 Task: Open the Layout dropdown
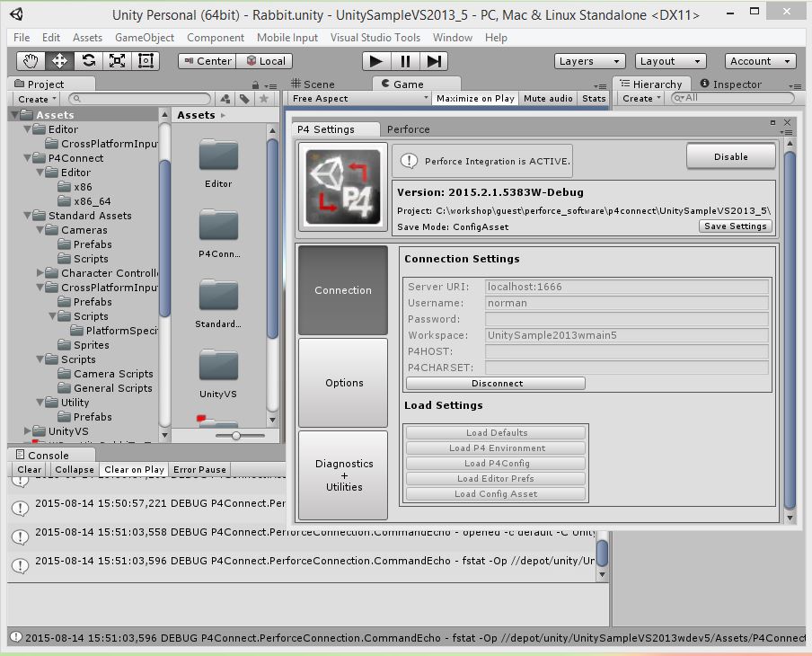671,61
